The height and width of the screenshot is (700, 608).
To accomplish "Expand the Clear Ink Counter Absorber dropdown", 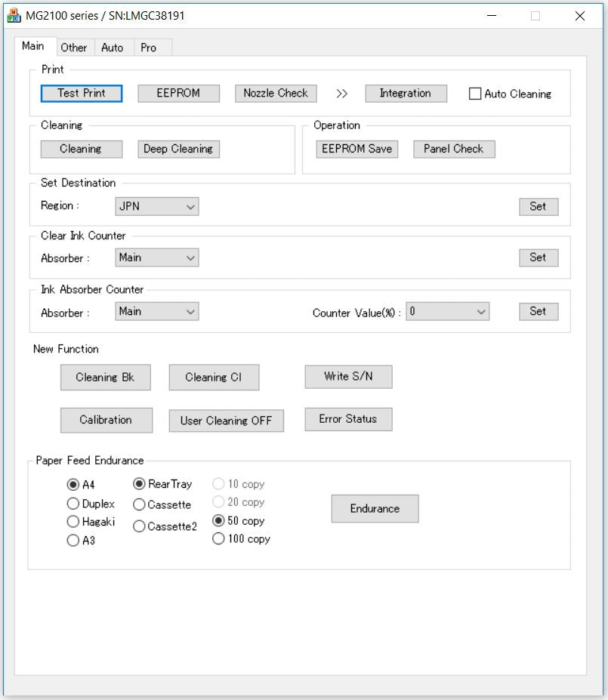I will 157,257.
